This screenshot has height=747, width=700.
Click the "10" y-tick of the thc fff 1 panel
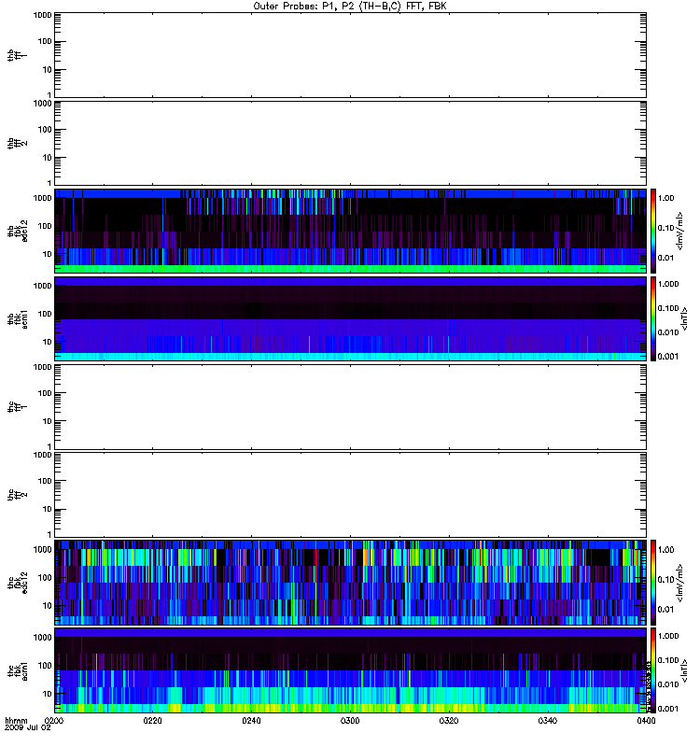point(48,421)
